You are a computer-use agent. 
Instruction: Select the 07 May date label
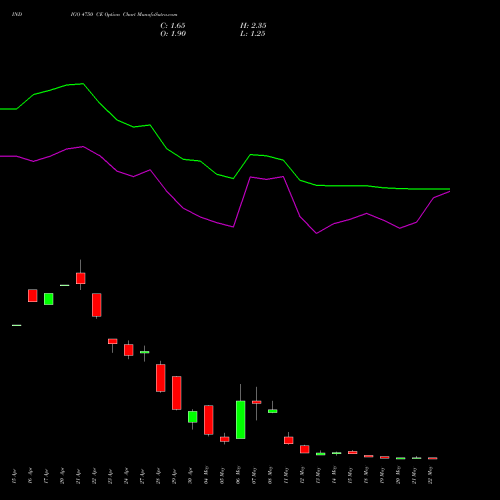click(254, 475)
